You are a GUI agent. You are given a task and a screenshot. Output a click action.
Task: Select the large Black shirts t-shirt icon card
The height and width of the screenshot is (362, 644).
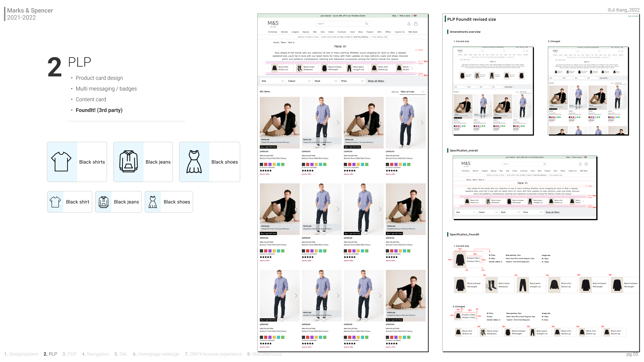pyautogui.click(x=77, y=162)
